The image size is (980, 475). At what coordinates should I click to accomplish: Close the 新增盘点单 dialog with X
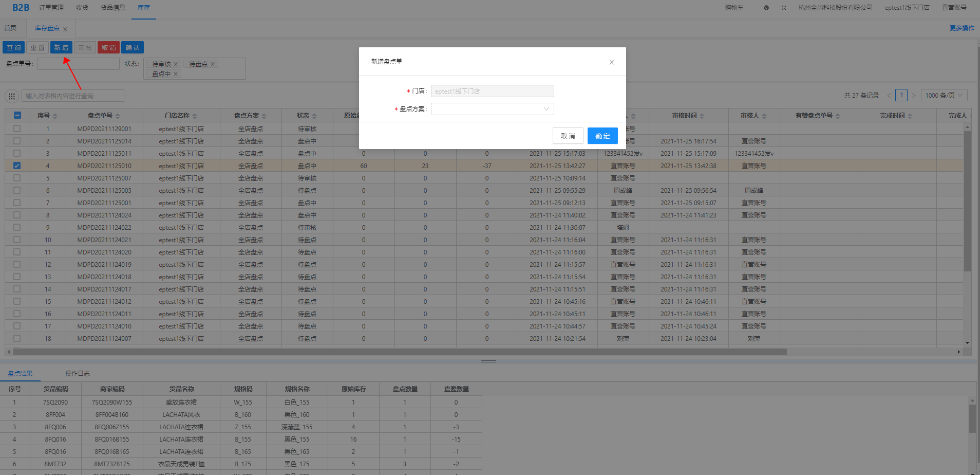(611, 62)
